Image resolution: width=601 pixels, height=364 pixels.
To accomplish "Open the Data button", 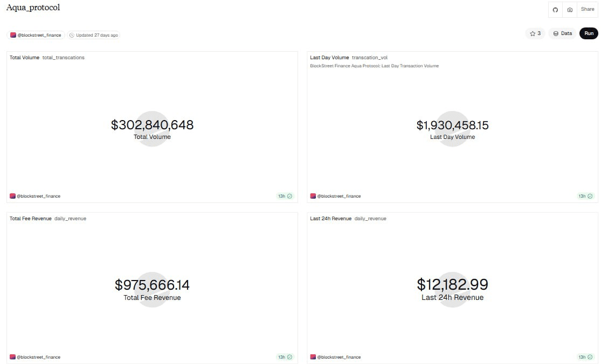I will point(562,33).
